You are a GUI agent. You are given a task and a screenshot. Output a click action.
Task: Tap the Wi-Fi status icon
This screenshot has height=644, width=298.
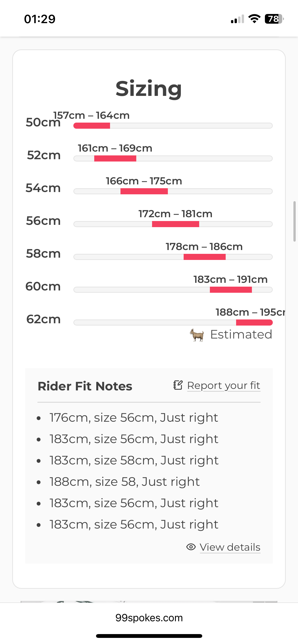254,19
